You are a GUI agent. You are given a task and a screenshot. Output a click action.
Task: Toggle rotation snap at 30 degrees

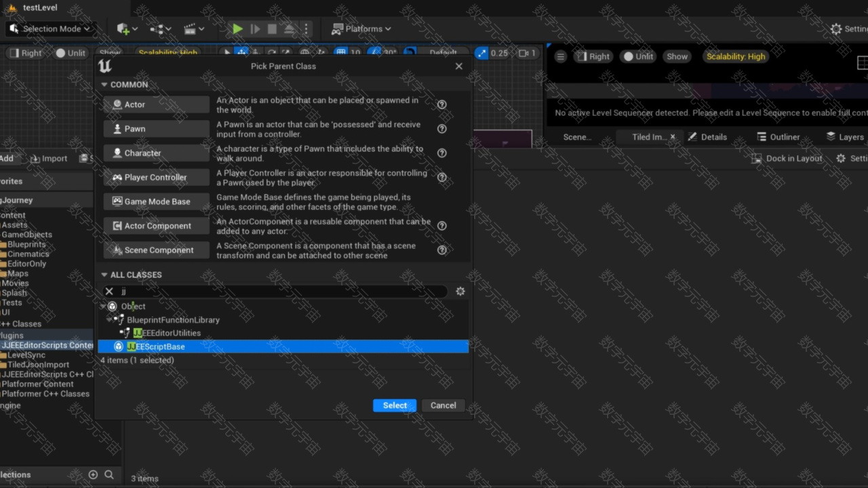click(x=374, y=52)
